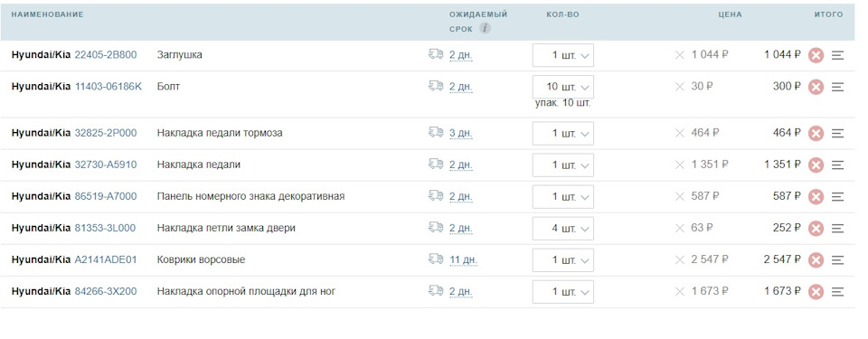Click 3 дн. delivery term link
The image size is (868, 339).
pos(460,134)
